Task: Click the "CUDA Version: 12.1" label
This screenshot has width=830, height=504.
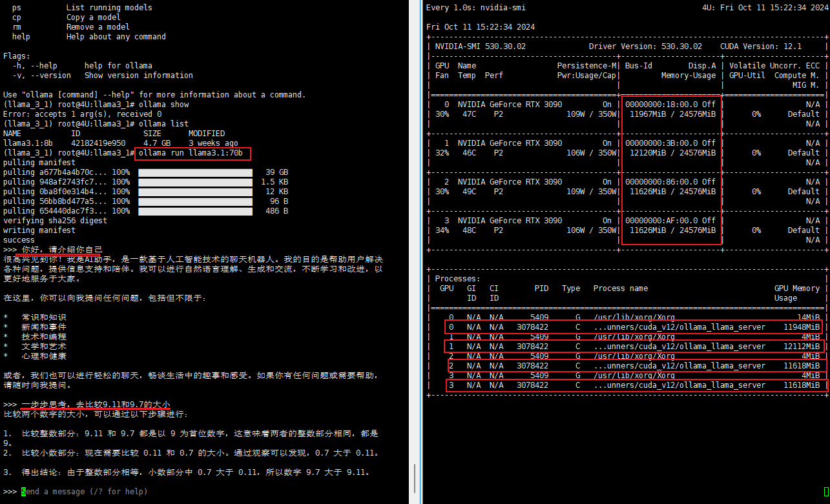Action: pos(760,46)
